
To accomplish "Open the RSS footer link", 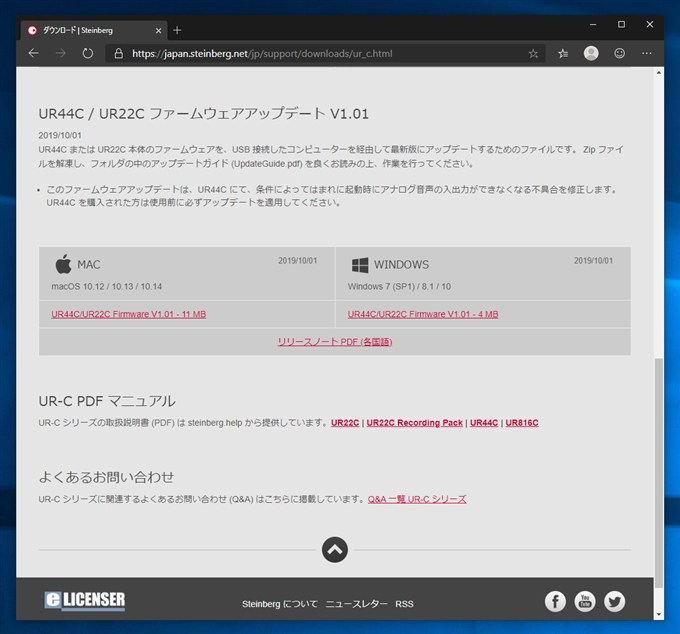I will point(404,604).
